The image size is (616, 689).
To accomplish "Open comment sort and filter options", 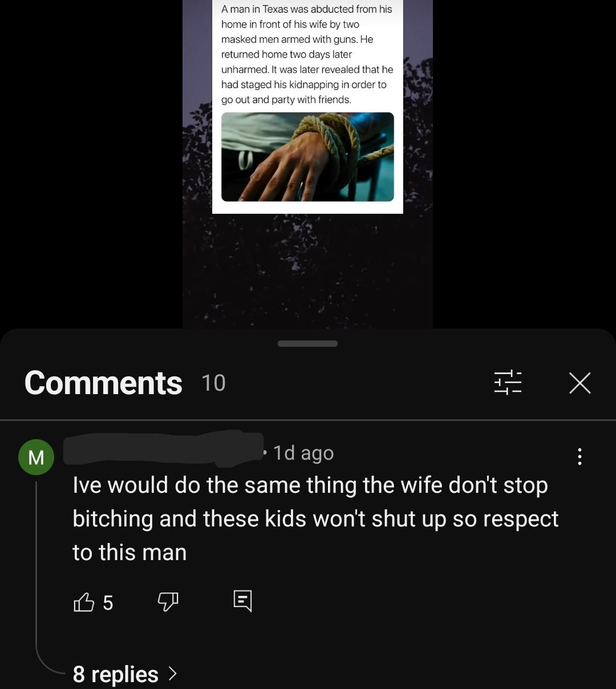I will point(508,382).
